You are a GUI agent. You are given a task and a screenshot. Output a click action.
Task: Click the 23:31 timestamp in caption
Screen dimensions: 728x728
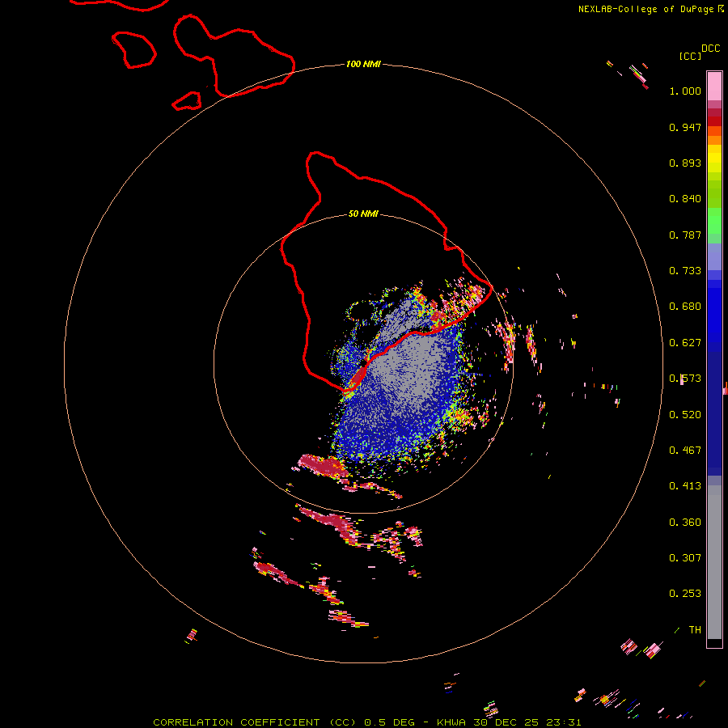coord(564,722)
